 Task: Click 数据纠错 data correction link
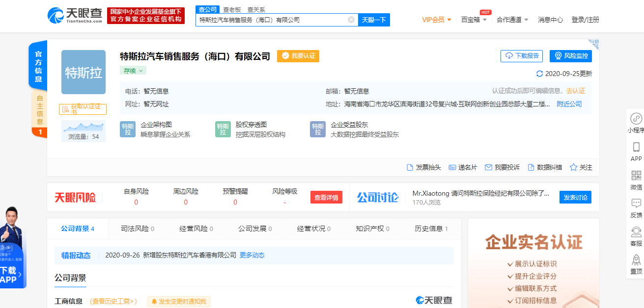coord(545,167)
